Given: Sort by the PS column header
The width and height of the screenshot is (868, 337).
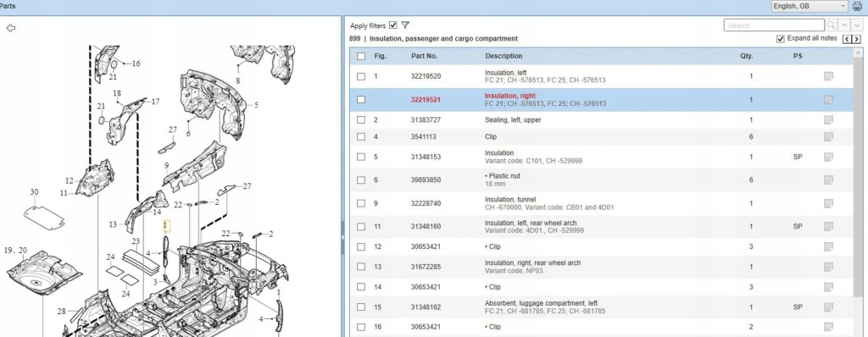Looking at the screenshot, I should pos(798,56).
